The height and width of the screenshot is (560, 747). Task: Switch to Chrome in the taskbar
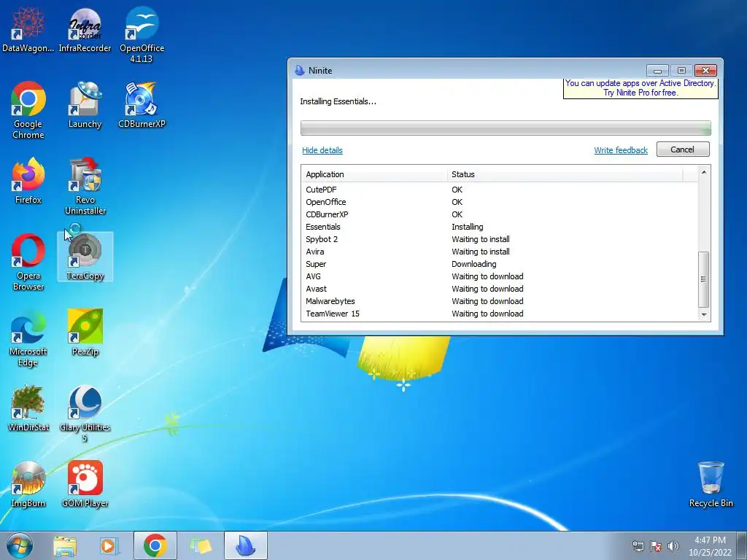click(155, 545)
